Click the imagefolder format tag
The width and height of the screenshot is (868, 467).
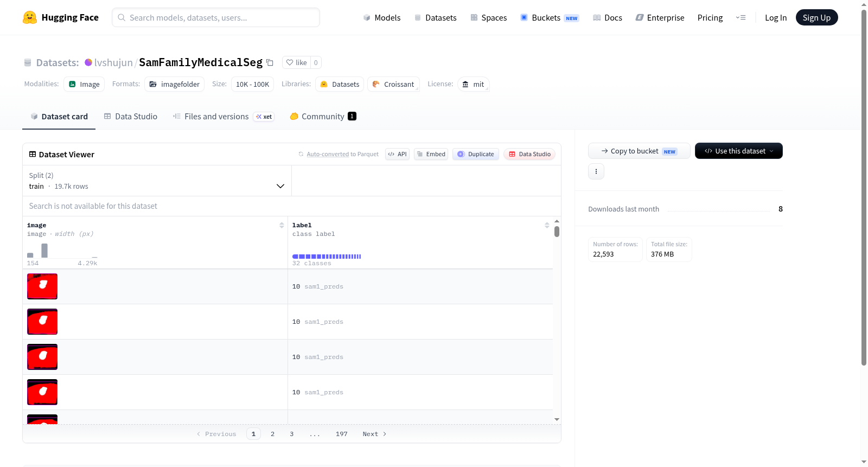pyautogui.click(x=174, y=84)
